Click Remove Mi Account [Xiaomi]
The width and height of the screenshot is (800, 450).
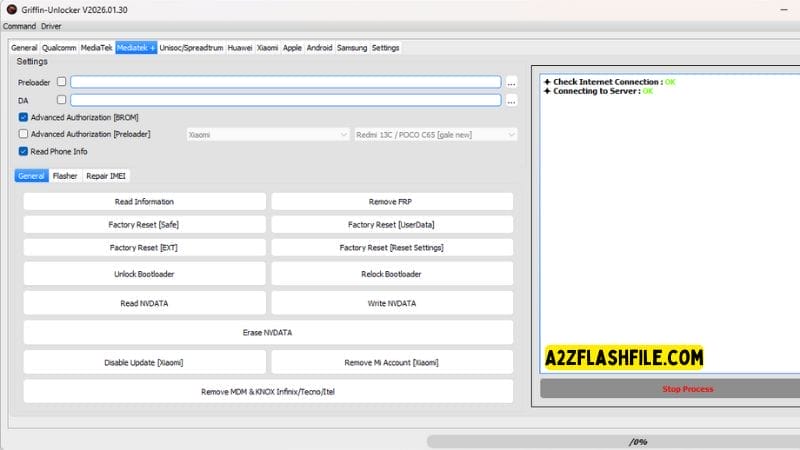pyautogui.click(x=392, y=362)
